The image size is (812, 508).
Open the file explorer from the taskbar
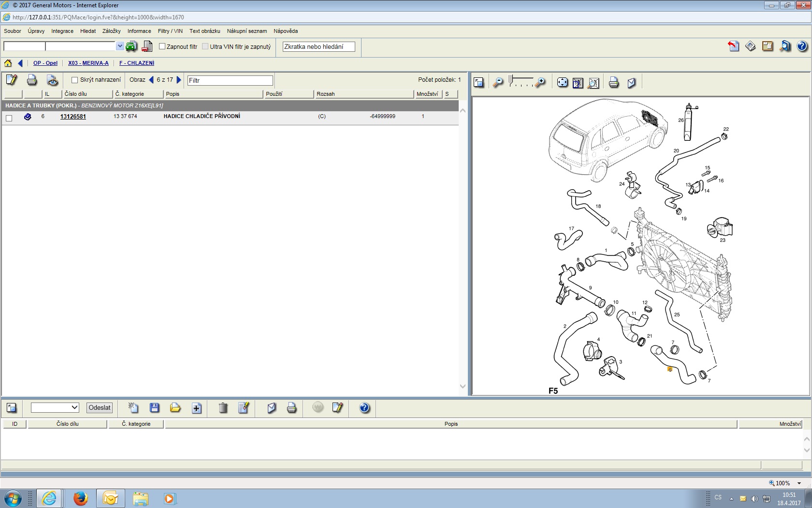tap(140, 498)
